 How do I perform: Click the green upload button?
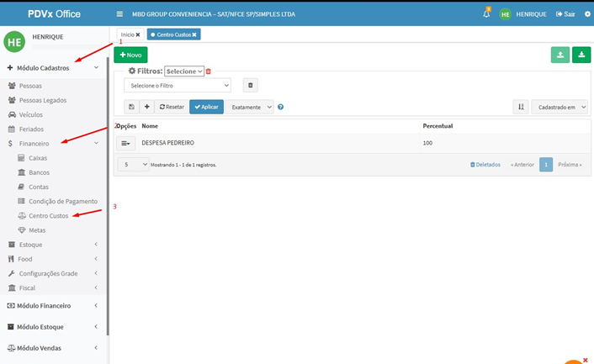(560, 55)
